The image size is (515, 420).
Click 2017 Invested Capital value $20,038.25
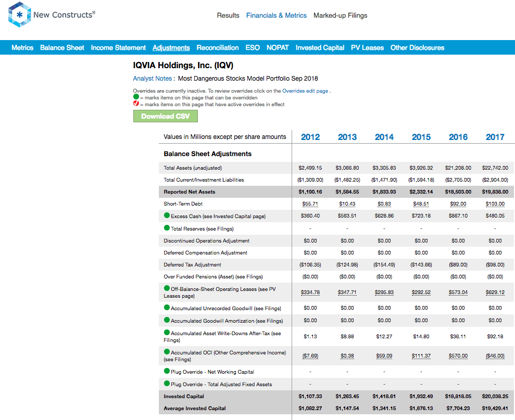click(x=495, y=397)
